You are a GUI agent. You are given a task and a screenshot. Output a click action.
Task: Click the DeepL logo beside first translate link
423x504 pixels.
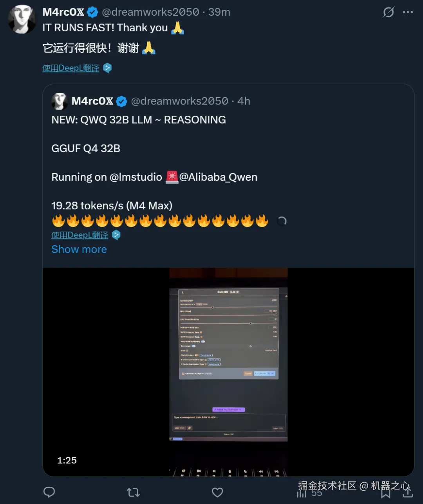pos(107,68)
